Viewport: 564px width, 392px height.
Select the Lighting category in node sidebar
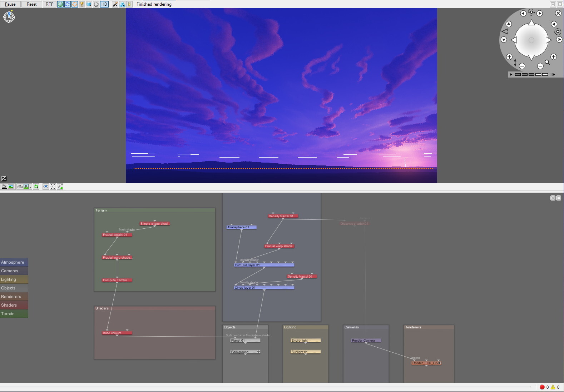(14, 279)
